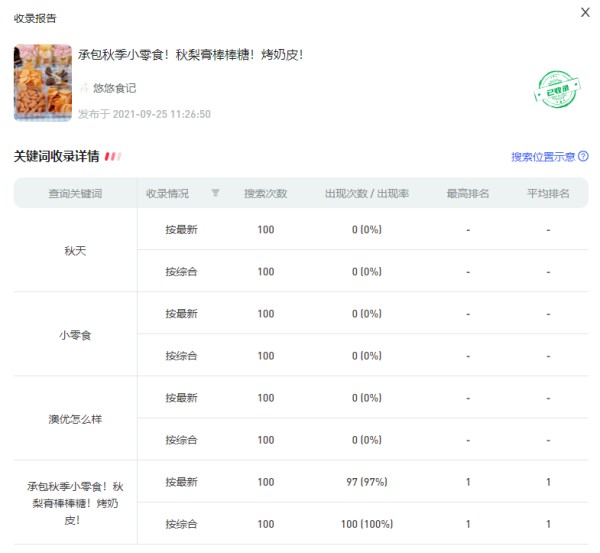Open the 收录情况 filter funnel

pyautogui.click(x=215, y=193)
